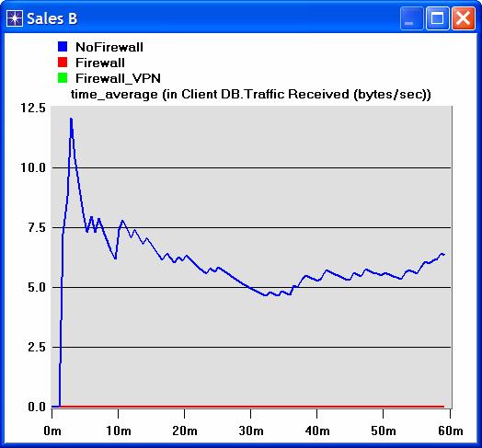Click the 12.5 y-axis label
This screenshot has width=482, height=448.
pyautogui.click(x=33, y=108)
